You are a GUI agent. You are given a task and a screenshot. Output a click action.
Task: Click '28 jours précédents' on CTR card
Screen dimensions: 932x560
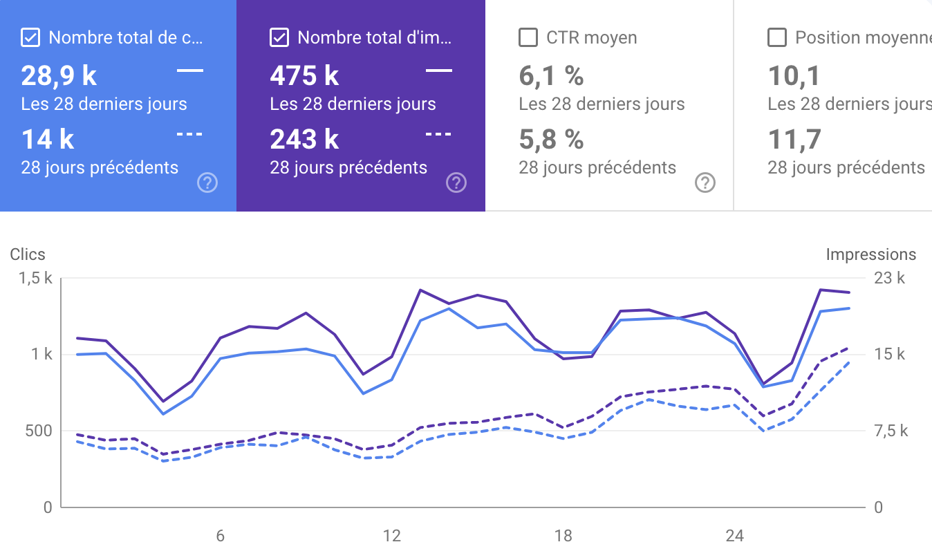[x=598, y=167]
